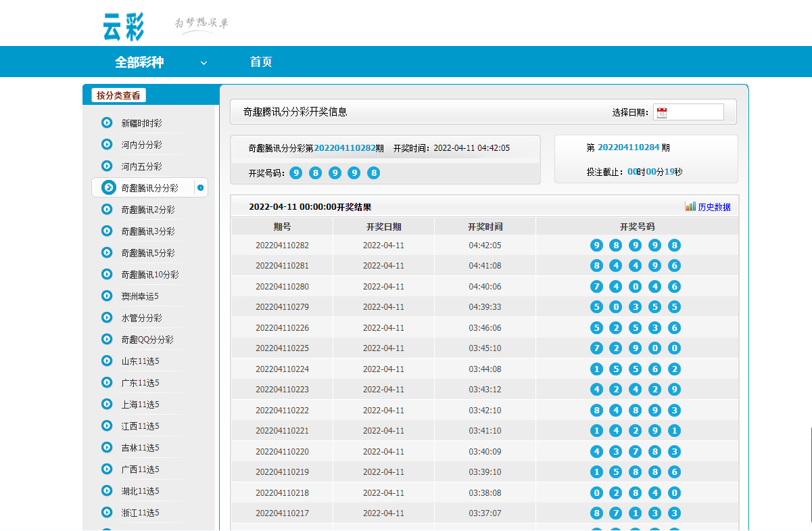The height and width of the screenshot is (531, 812).
Task: Click the arrow icon beside 河内分分彩
Action: pos(107,144)
